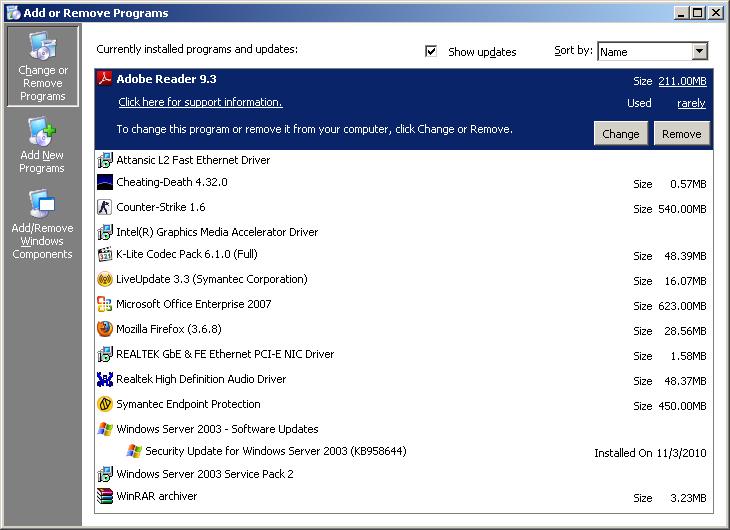Click the 'rarely' usage link
This screenshot has width=730, height=530.
(691, 103)
